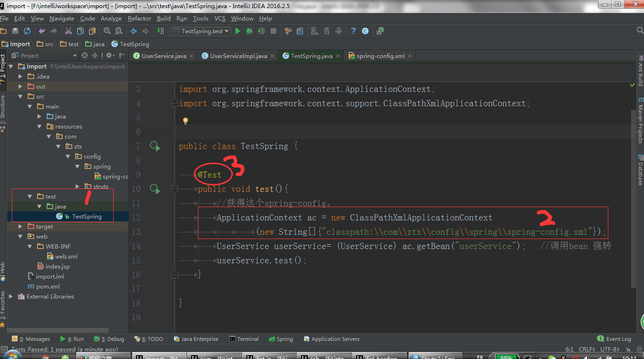Collapse the WEB-INF folder

30,247
